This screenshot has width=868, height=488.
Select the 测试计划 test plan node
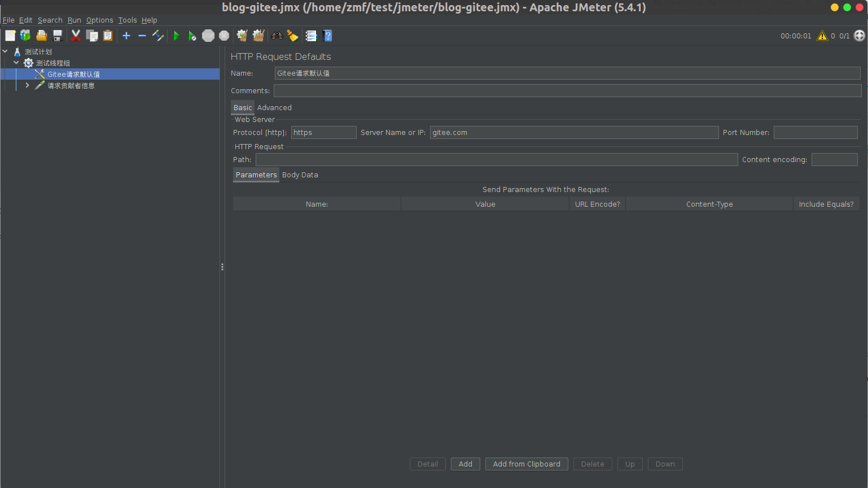(38, 51)
